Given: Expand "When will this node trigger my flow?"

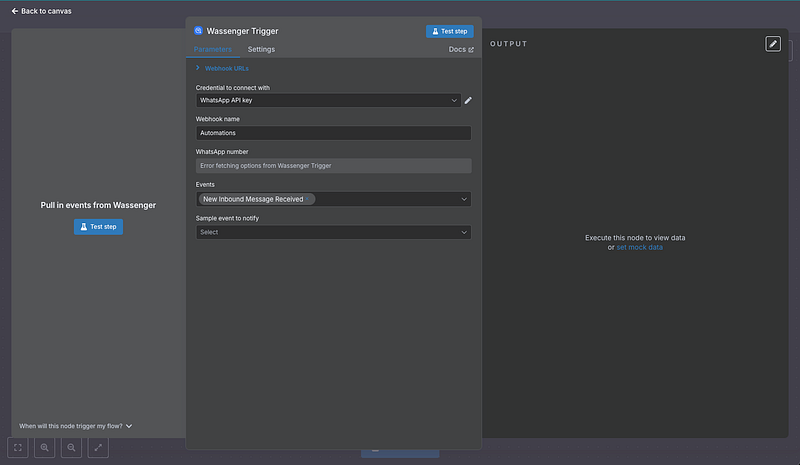Looking at the screenshot, I should (x=75, y=426).
